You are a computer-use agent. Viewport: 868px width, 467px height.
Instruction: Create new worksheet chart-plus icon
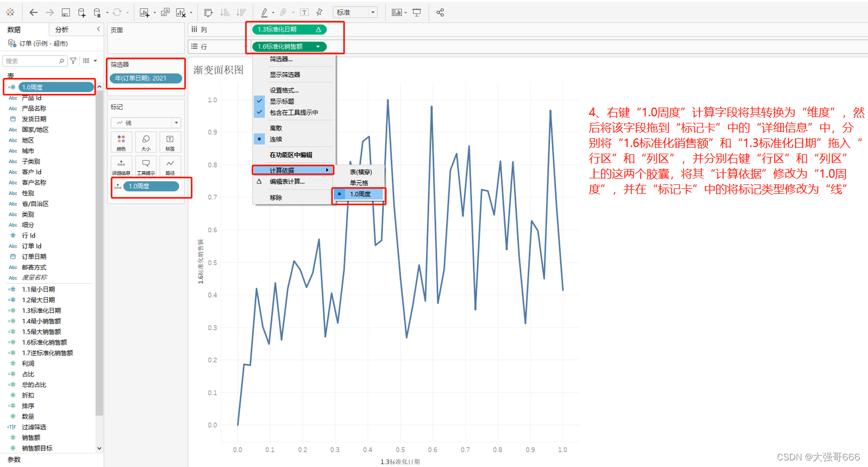pyautogui.click(x=144, y=12)
